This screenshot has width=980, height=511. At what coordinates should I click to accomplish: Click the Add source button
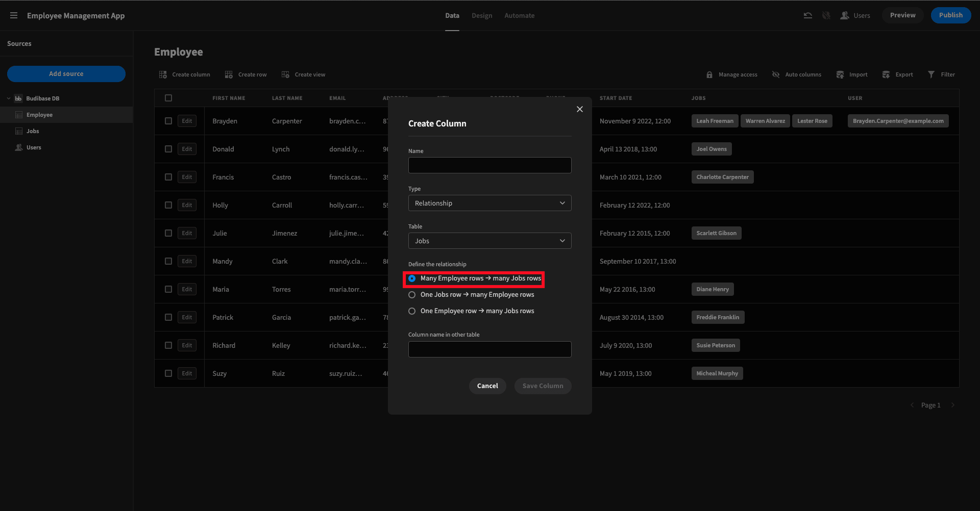[66, 74]
